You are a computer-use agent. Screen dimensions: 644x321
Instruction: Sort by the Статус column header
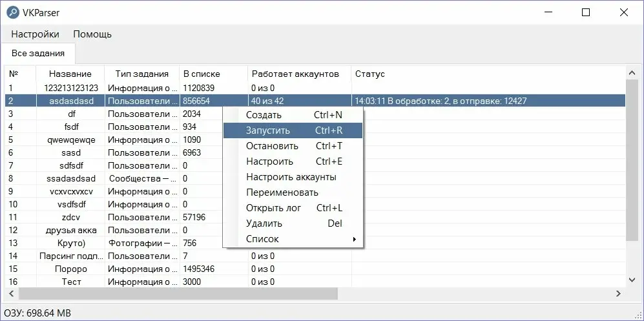pos(369,74)
